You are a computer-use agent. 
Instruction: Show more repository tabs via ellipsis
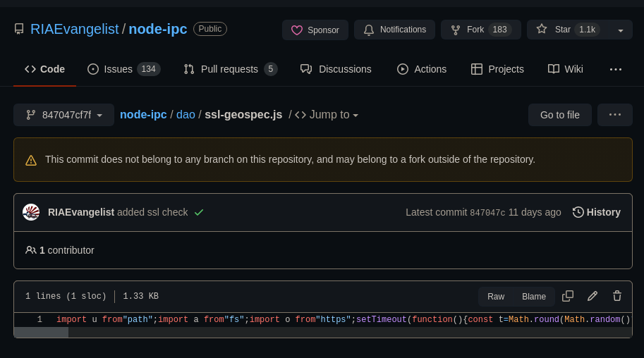pos(615,69)
